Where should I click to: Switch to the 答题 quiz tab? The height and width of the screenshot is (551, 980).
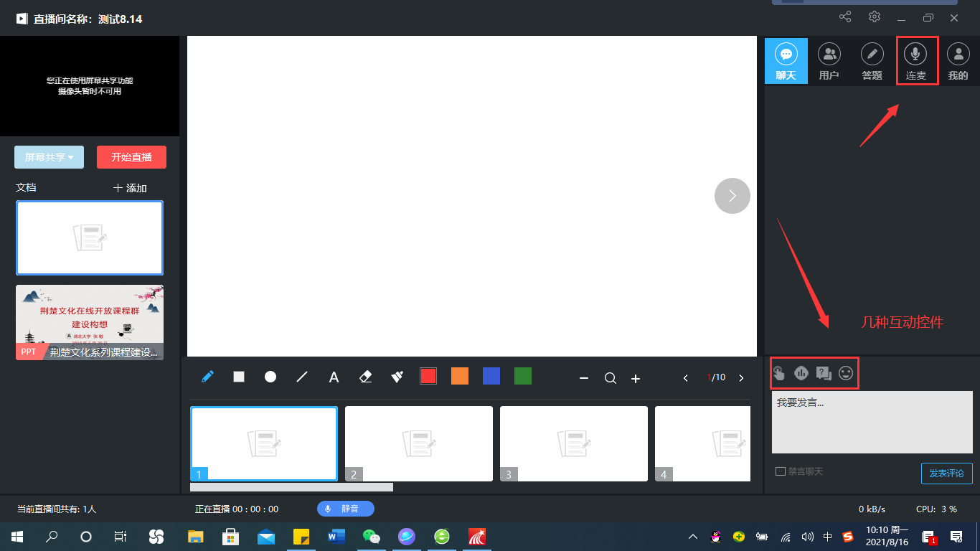872,62
